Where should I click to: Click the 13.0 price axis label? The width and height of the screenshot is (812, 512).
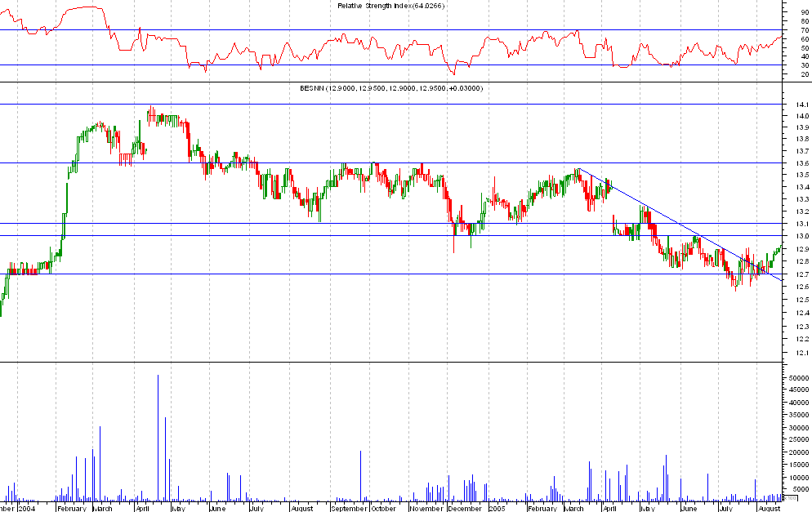pyautogui.click(x=803, y=236)
